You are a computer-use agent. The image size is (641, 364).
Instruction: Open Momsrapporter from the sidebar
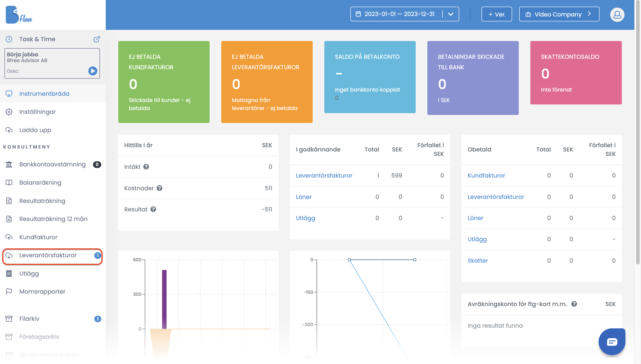coord(42,292)
